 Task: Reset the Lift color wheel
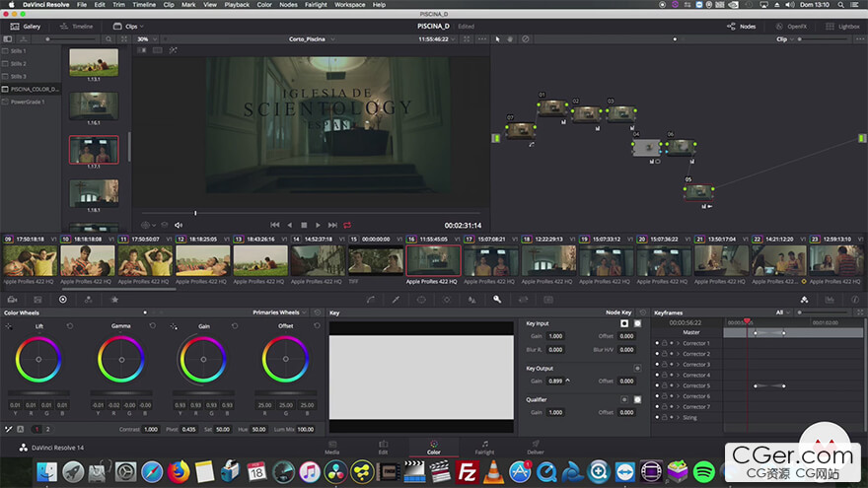pyautogui.click(x=70, y=326)
